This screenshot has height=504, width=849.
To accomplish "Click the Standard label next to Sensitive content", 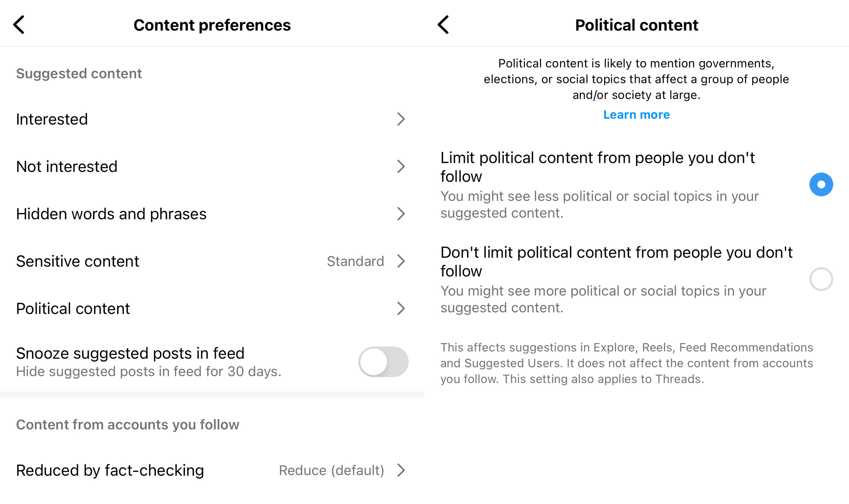I will [356, 261].
